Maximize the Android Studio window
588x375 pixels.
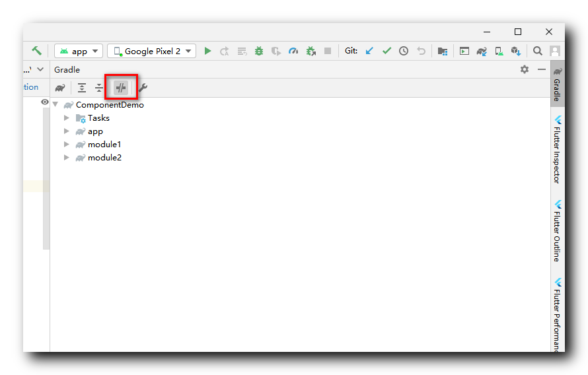[518, 32]
